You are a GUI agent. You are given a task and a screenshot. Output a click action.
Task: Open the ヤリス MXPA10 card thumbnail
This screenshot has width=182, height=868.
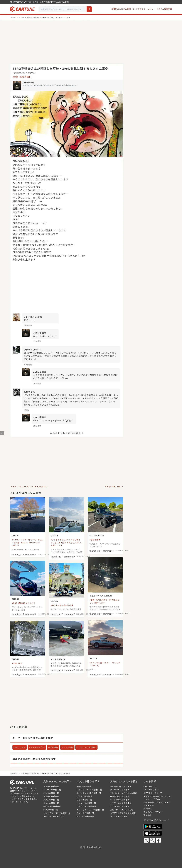[x=66, y=638]
